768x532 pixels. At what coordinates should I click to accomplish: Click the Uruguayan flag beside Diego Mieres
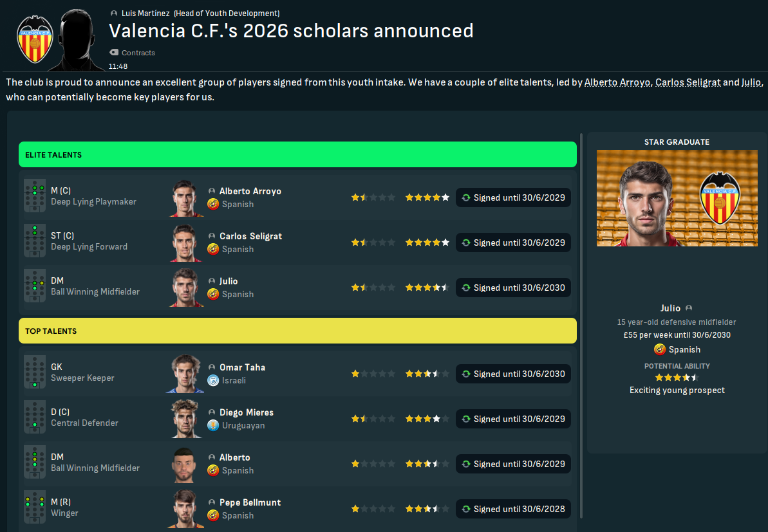point(213,425)
